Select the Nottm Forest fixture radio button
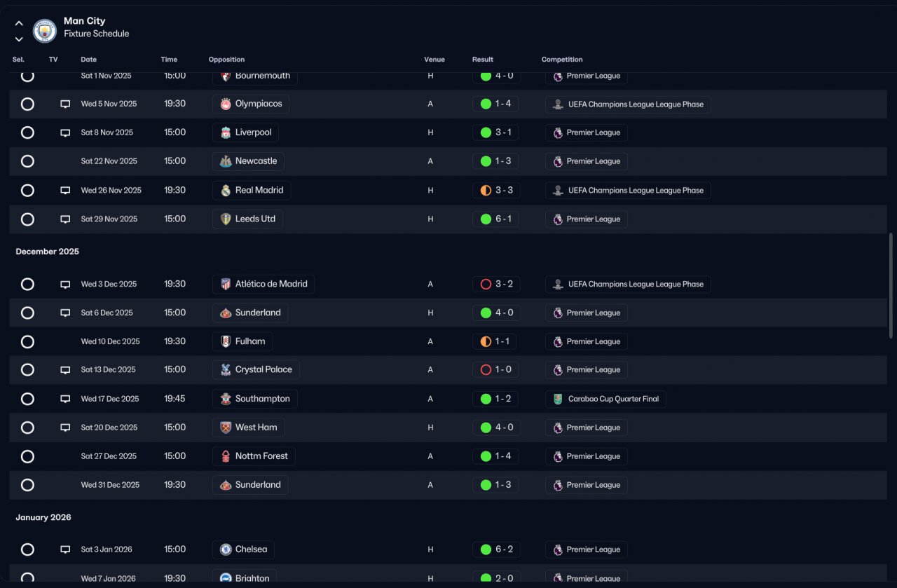This screenshot has width=897, height=588. pos(27,456)
